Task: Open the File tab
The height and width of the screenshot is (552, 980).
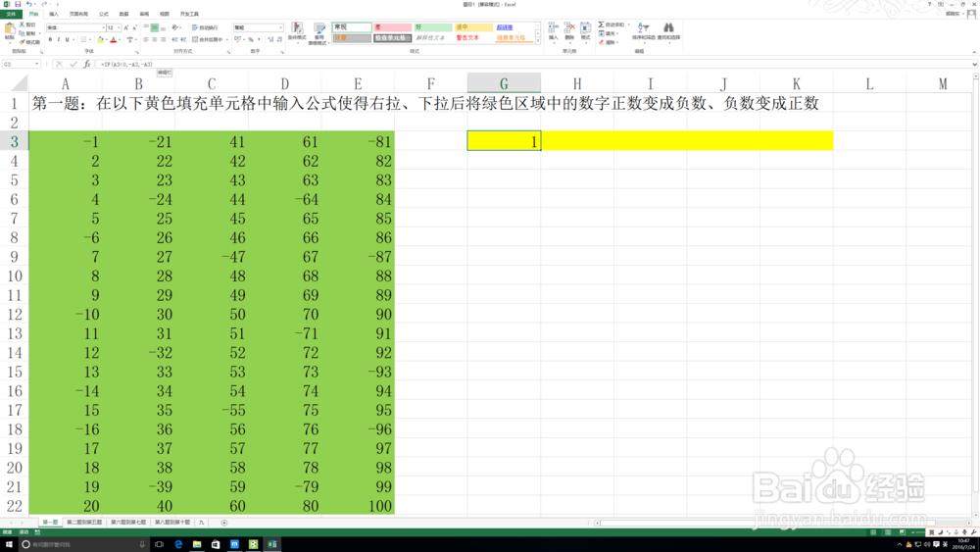Action: tap(11, 14)
